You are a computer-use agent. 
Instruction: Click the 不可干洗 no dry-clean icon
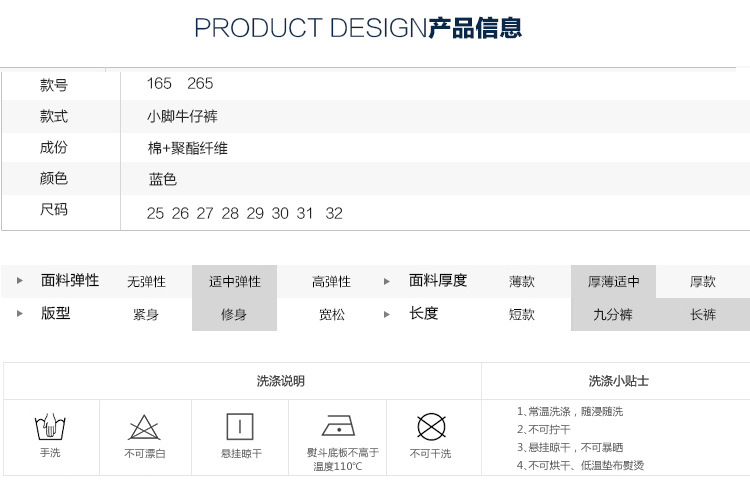(x=431, y=426)
